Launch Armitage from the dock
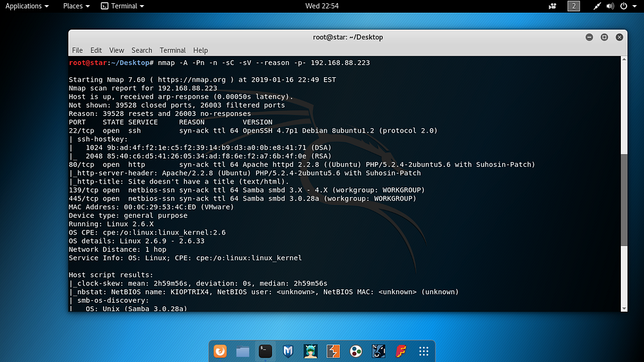This screenshot has height=362, width=644. (310, 351)
